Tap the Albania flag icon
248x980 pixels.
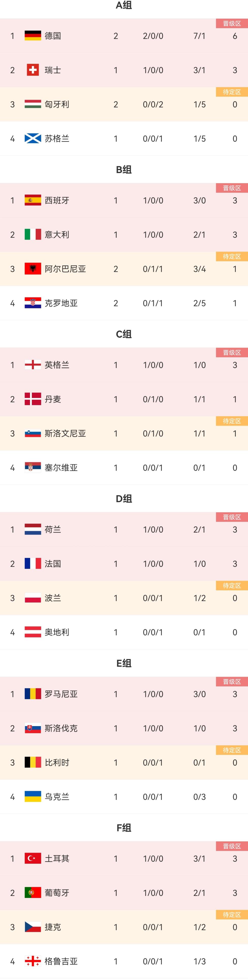pos(33,269)
